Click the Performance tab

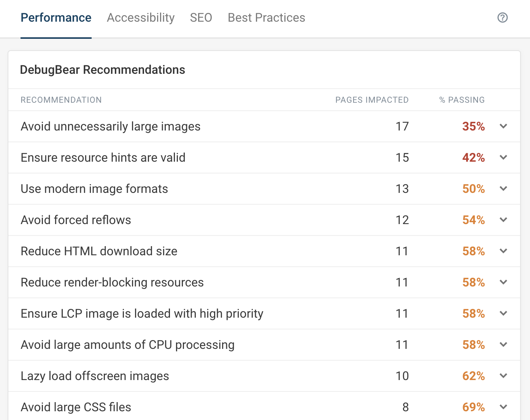[x=56, y=17]
